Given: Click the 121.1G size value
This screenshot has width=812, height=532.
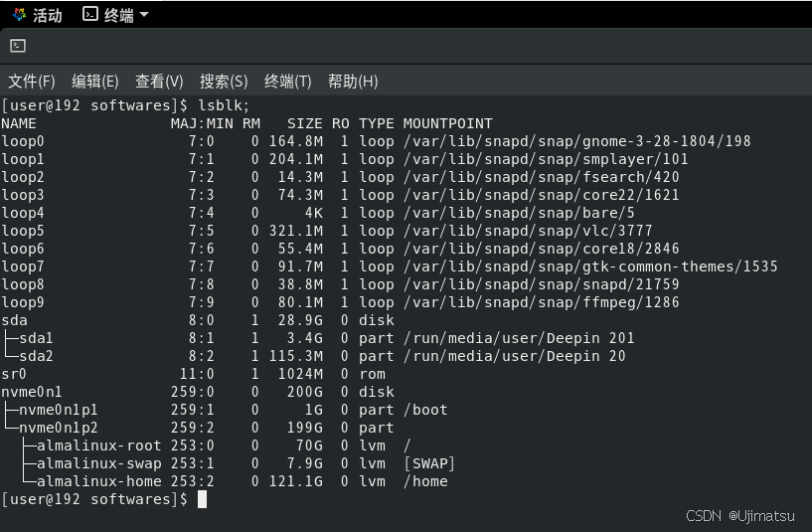Looking at the screenshot, I should click(296, 481).
